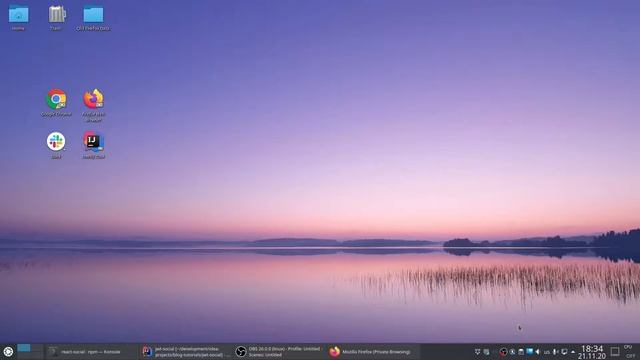Open the blue tray icon next to volume
This screenshot has height=360, width=640.
pos(529,351)
